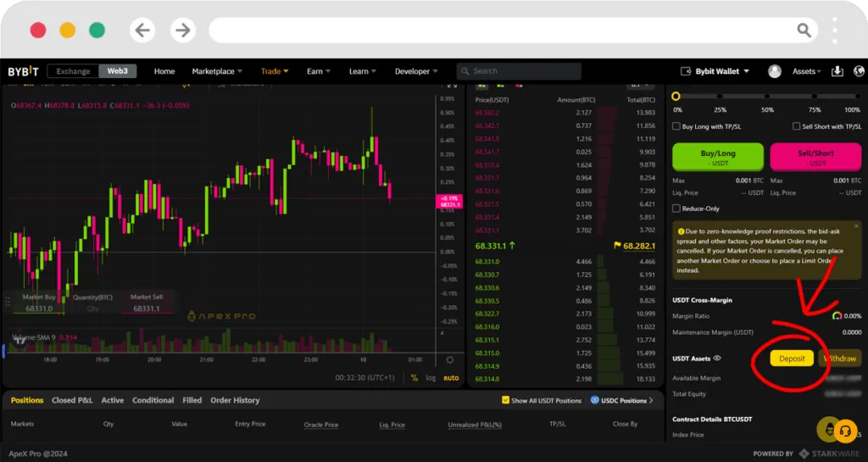Open the user profile avatar
The image size is (868, 462).
pos(775,71)
